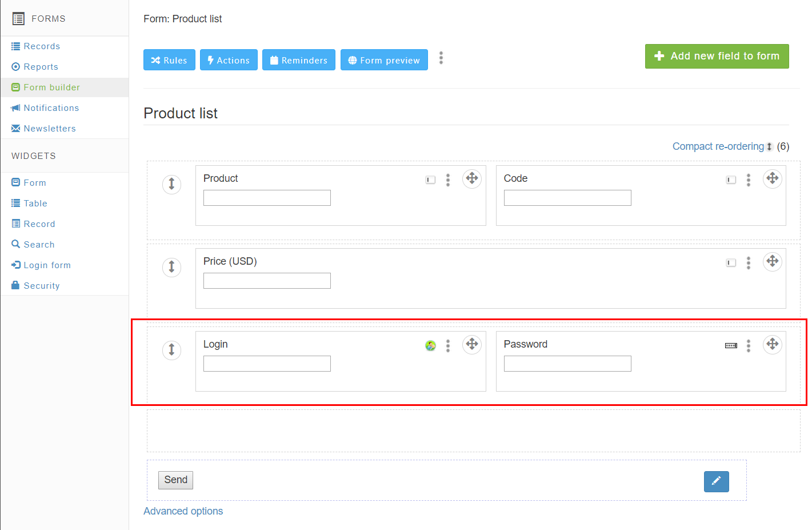Screen dimensions: 812x530
Task: Open the Code field options menu
Action: click(x=749, y=180)
